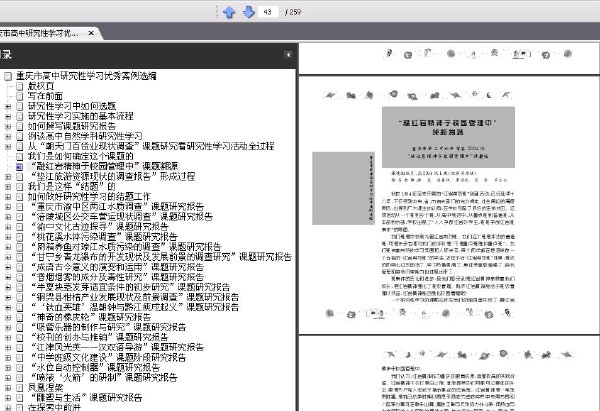Click page icon beside "网箱养鱼" report

click(20, 247)
